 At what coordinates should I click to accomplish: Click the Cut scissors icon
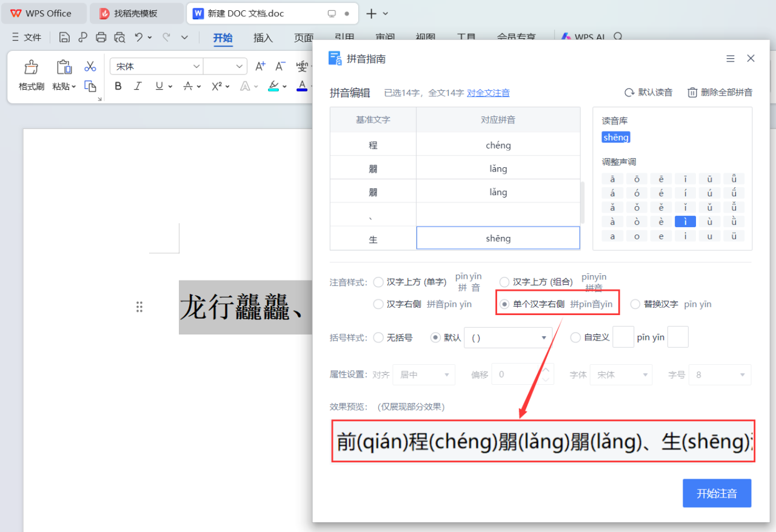pos(90,66)
